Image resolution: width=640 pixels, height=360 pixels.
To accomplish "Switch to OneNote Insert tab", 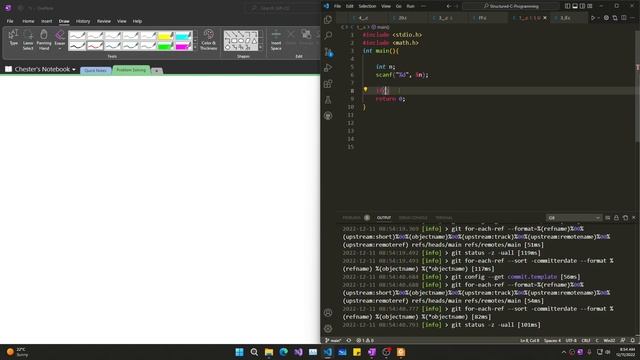I will (x=47, y=21).
